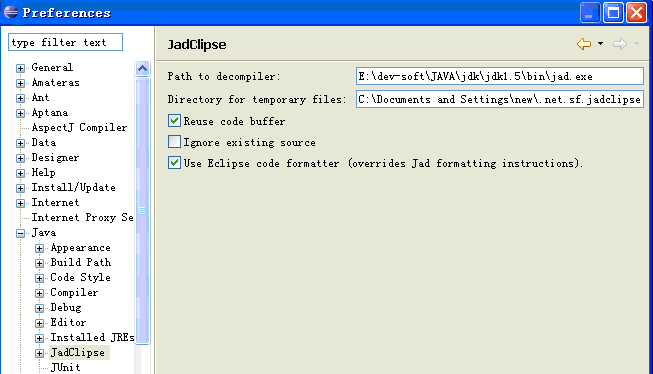Screen dimensions: 653x374
Task: Select Amateras in the tree
Action: coord(55,82)
